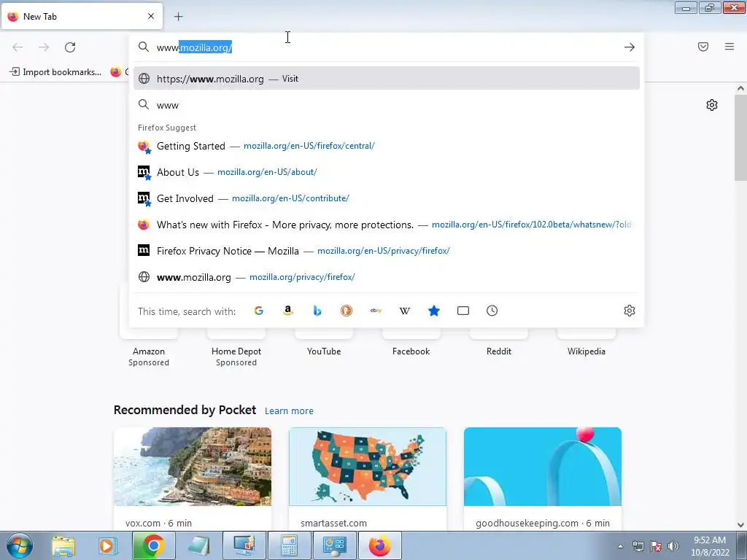Viewport: 747px width, 560px height.
Task: Open What's new with Firefox suggestion
Action: 387,225
